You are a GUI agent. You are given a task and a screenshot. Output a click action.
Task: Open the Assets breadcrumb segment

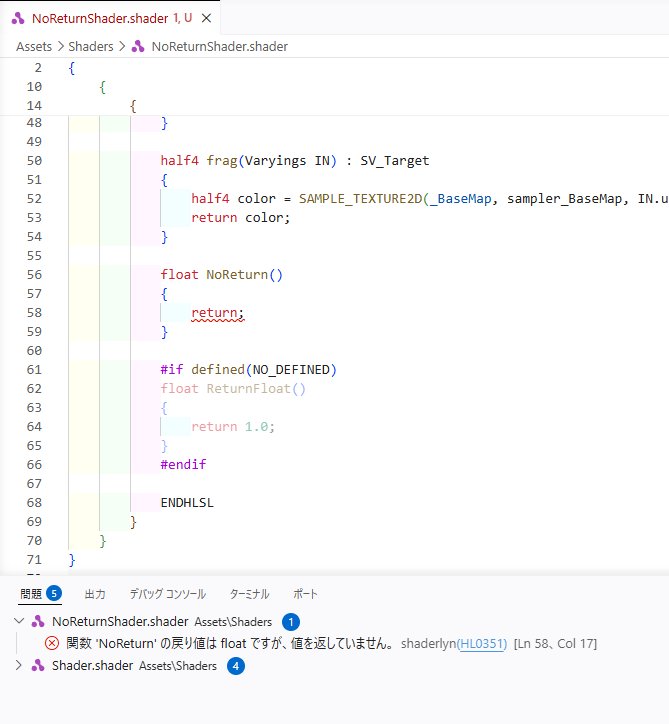(x=34, y=47)
